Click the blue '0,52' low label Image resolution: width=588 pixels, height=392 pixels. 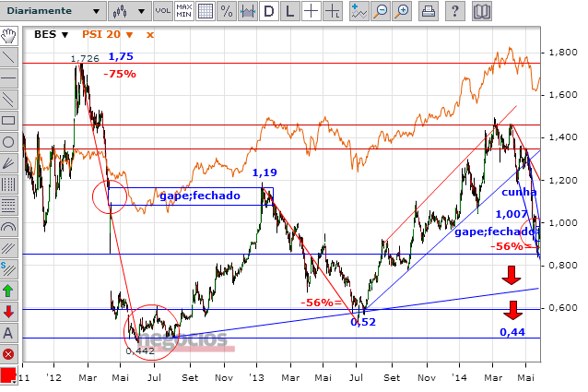(x=363, y=322)
